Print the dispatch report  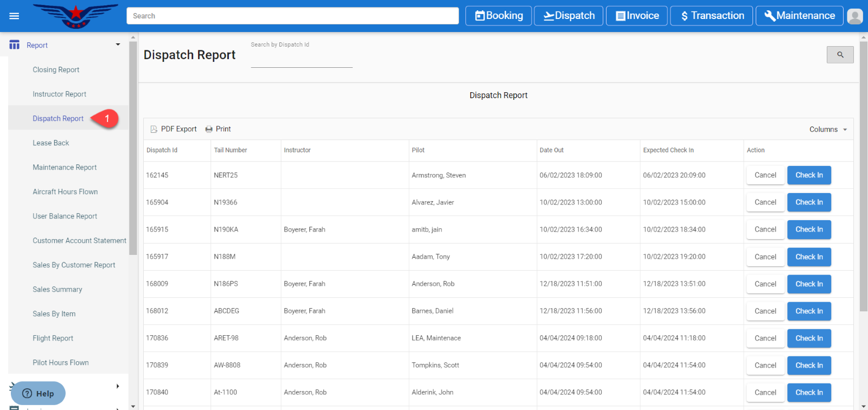tap(218, 129)
